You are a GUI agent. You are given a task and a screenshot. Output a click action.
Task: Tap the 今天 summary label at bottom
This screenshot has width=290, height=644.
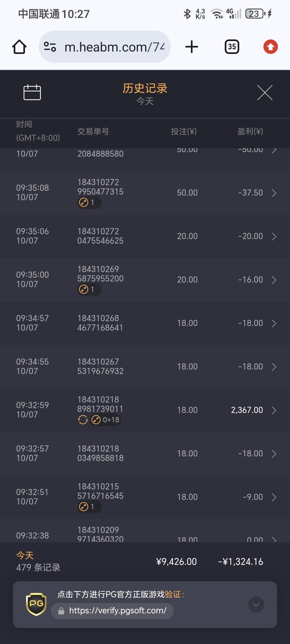25,555
